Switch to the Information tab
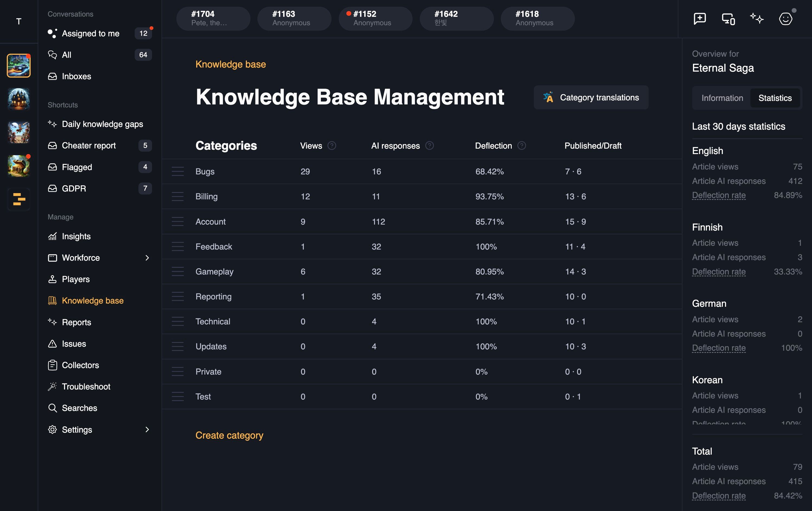 coord(722,98)
